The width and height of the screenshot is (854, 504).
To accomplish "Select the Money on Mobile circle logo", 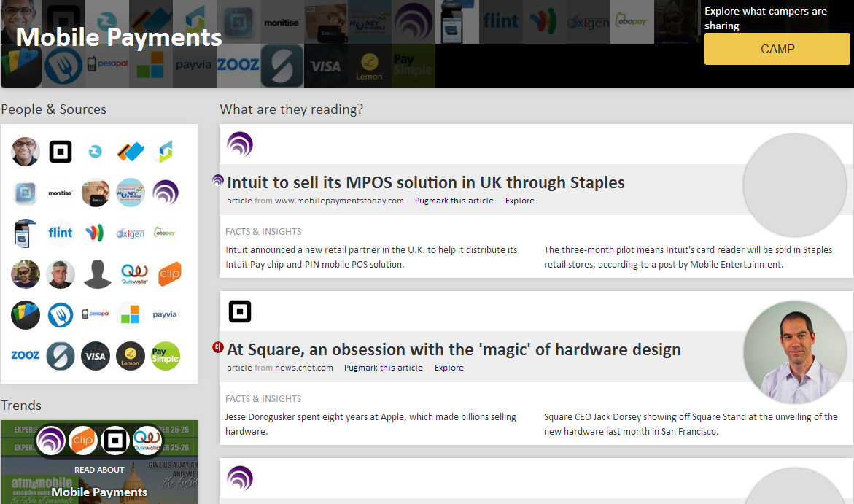I will point(130,193).
